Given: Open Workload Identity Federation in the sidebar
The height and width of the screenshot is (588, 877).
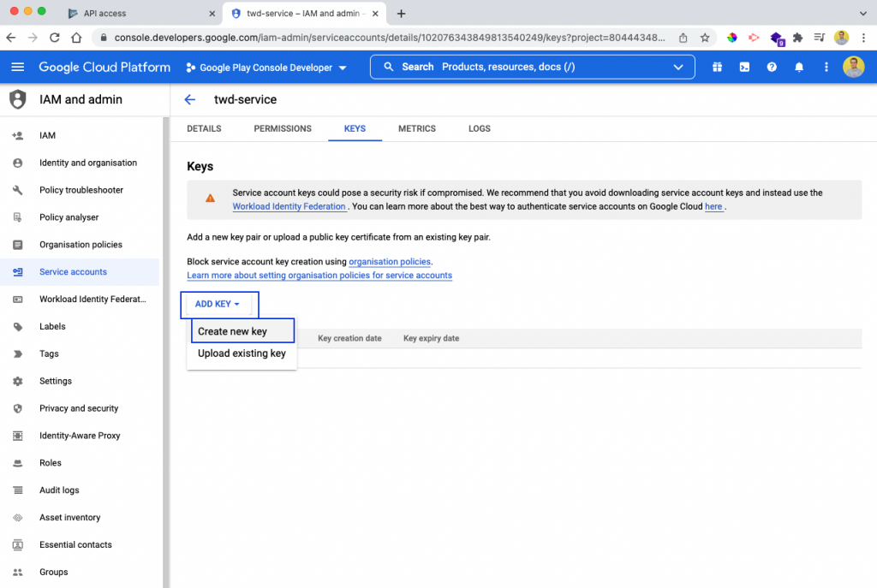Looking at the screenshot, I should pyautogui.click(x=80, y=299).
